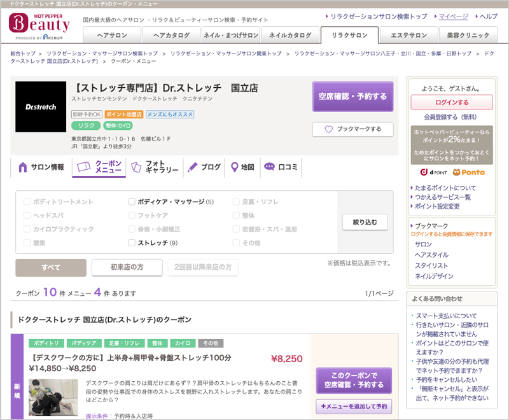Click the Ponta logo
Image resolution: width=509 pixels, height=420 pixels.
tap(468, 172)
